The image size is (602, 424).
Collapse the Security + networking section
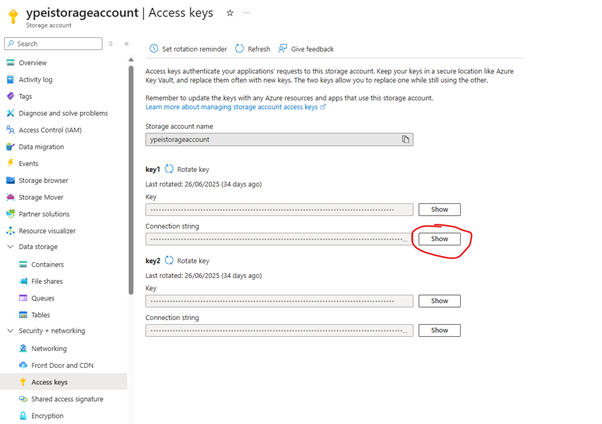[x=10, y=331]
